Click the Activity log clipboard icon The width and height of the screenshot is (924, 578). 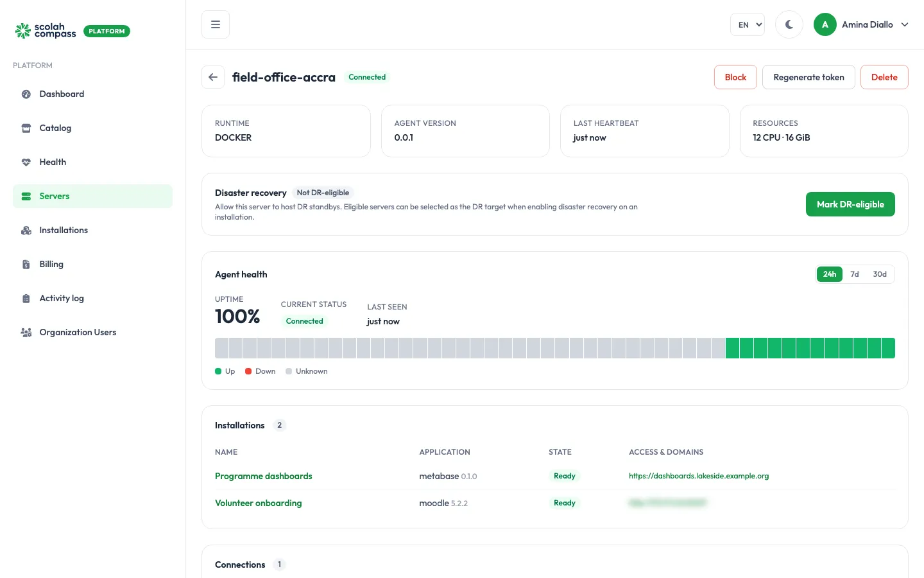[26, 298]
